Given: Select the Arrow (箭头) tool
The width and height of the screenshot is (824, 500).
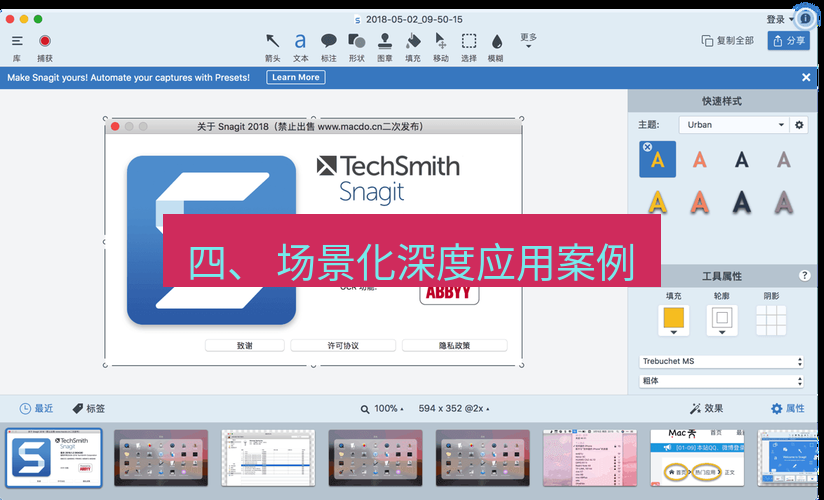Looking at the screenshot, I should [272, 48].
